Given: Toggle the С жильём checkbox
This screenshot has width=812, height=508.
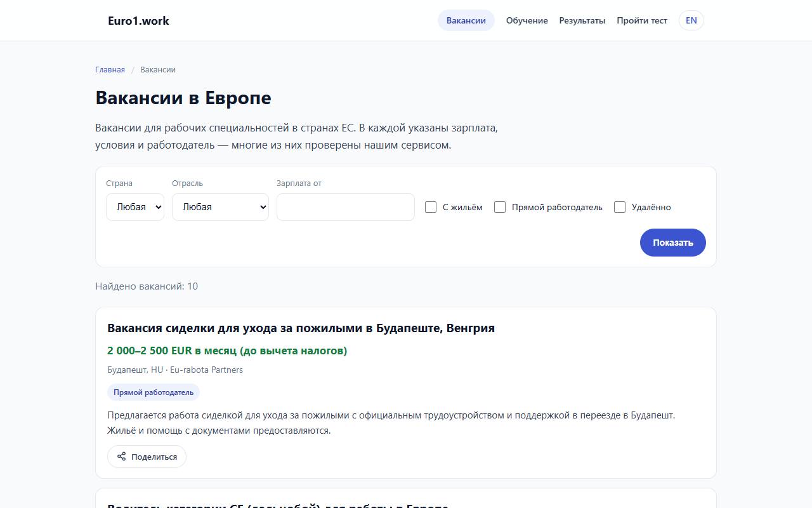Looking at the screenshot, I should 431,207.
